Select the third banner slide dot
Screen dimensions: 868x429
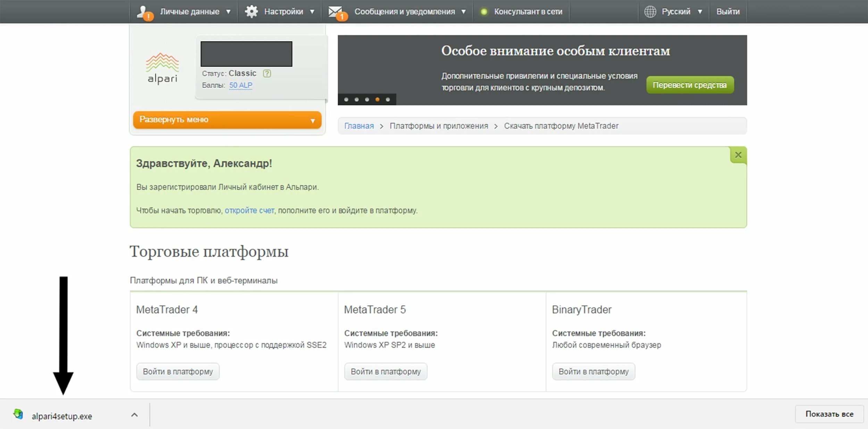tap(367, 100)
